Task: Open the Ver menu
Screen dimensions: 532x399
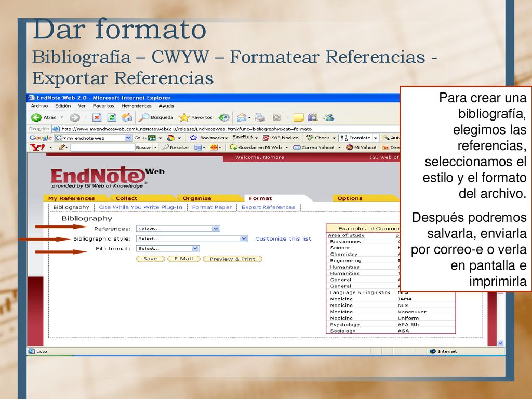Action: pyautogui.click(x=82, y=106)
